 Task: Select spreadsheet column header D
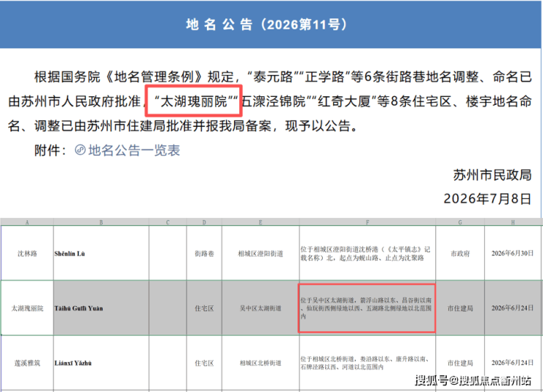(204, 222)
